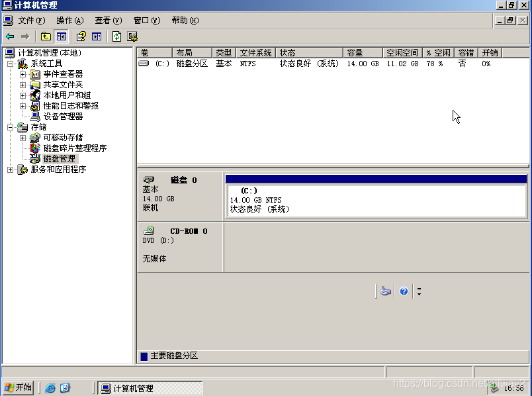Image resolution: width=532 pixels, height=396 pixels.
Task: Open help topics via the question-mark document icon
Action: tap(81, 36)
